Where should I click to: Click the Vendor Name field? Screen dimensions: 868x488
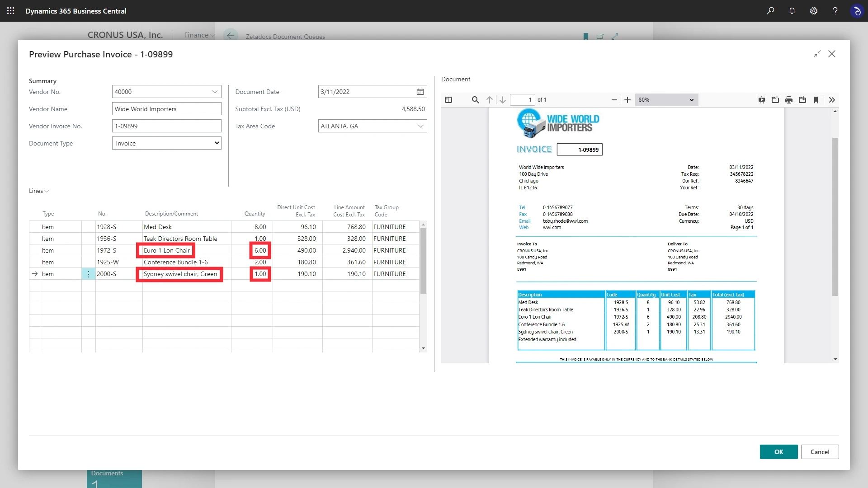[x=167, y=109]
